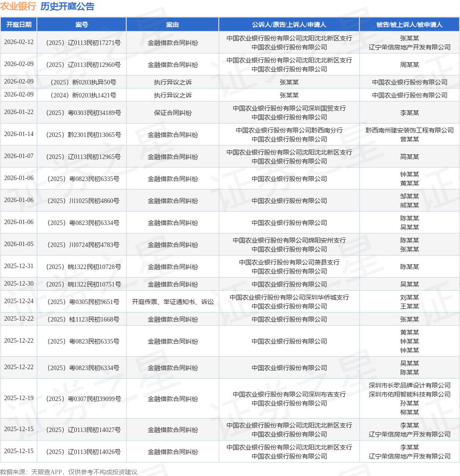Click cause 开庭传票、举证通知书、诉讼
The height and width of the screenshot is (476, 460).
pos(172,302)
